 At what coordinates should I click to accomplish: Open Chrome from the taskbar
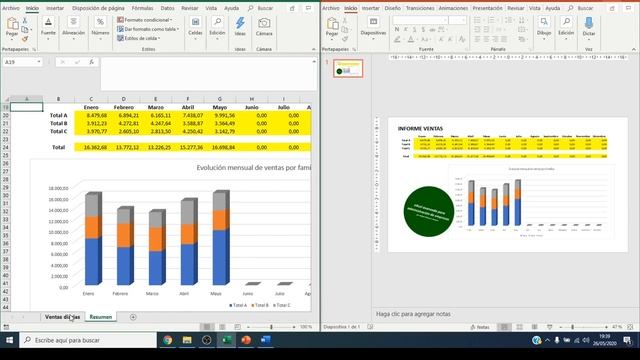(x=167, y=340)
